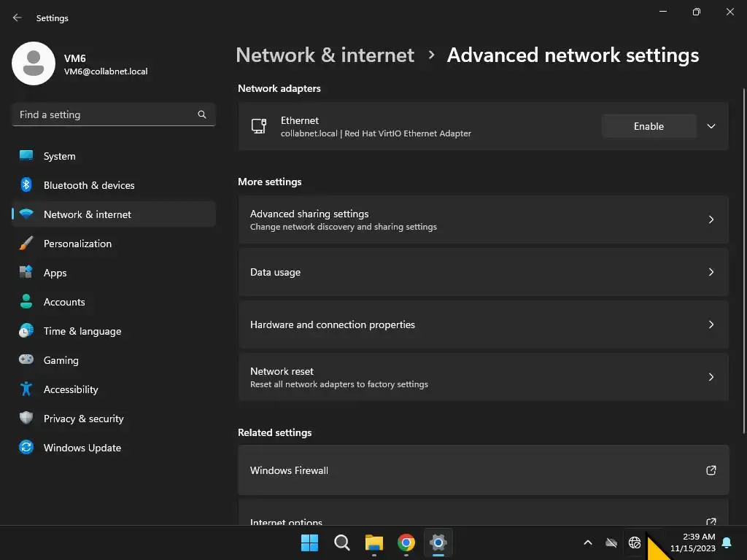Open File Explorer from the taskbar
747x560 pixels.
pyautogui.click(x=374, y=542)
